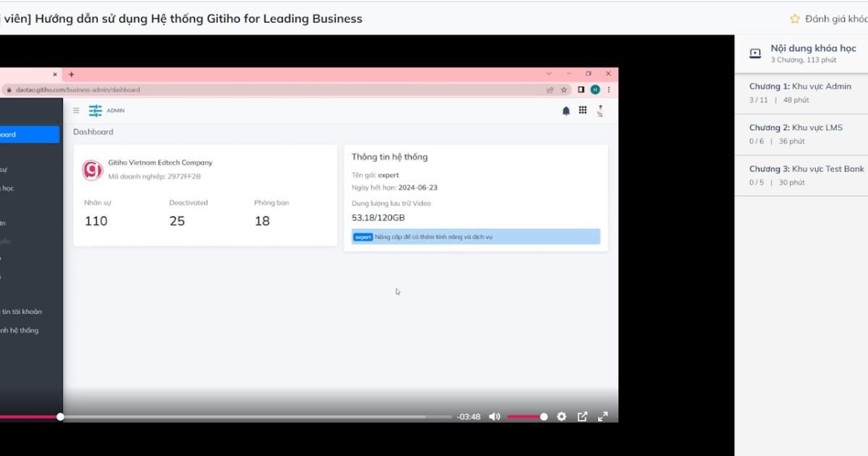The height and width of the screenshot is (456, 868).
Task: Open video settings gear icon
Action: click(562, 417)
